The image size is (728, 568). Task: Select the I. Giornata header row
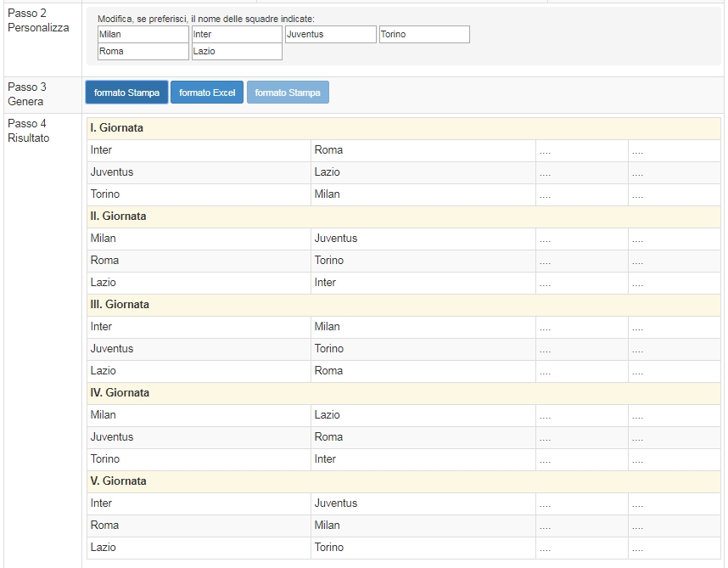point(404,128)
